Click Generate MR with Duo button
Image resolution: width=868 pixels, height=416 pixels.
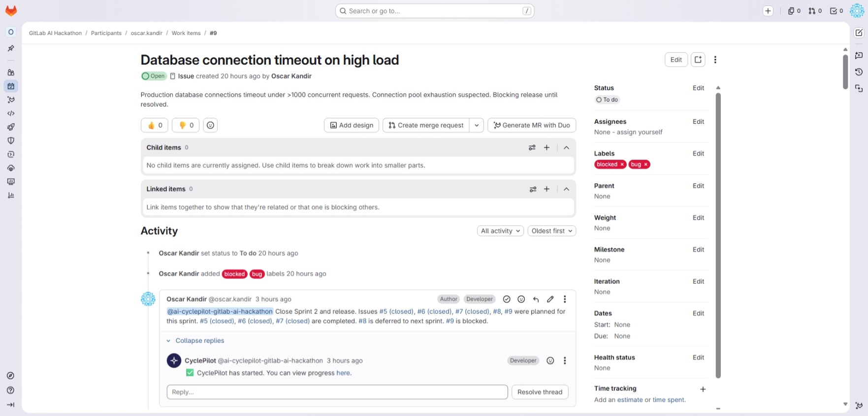(532, 125)
